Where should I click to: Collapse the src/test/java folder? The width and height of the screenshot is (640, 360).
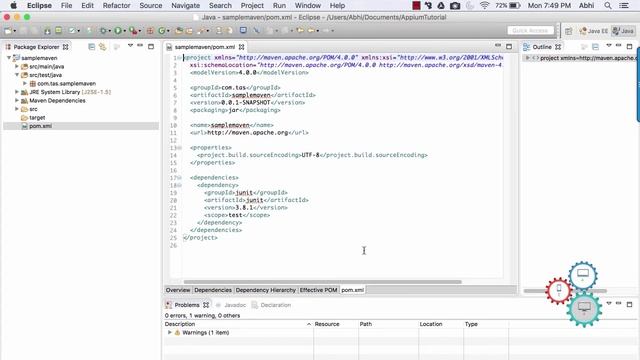(x=17, y=75)
